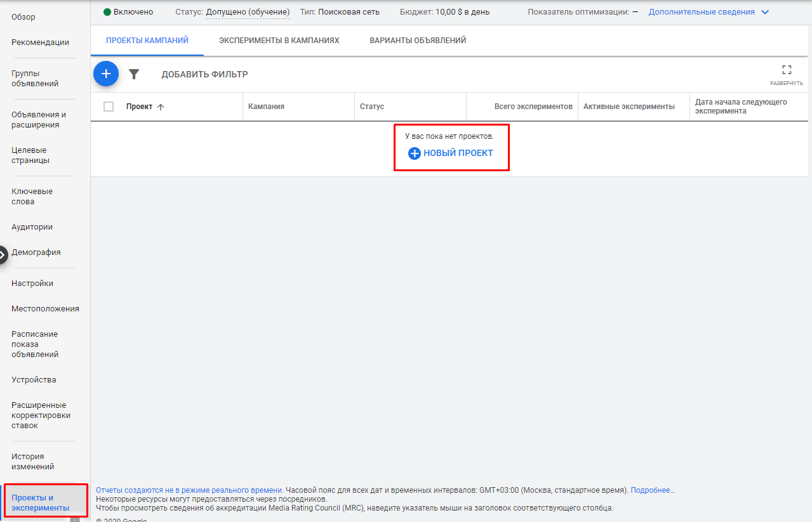Open Устройства in sidebar
Image resolution: width=812 pixels, height=522 pixels.
(34, 380)
